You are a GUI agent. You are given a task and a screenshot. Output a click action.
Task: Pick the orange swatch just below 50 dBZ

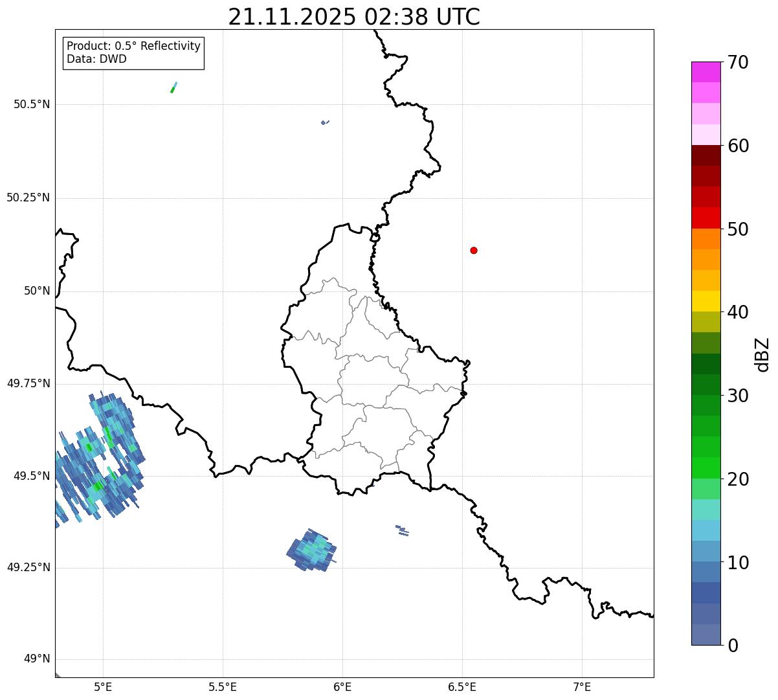pos(706,239)
